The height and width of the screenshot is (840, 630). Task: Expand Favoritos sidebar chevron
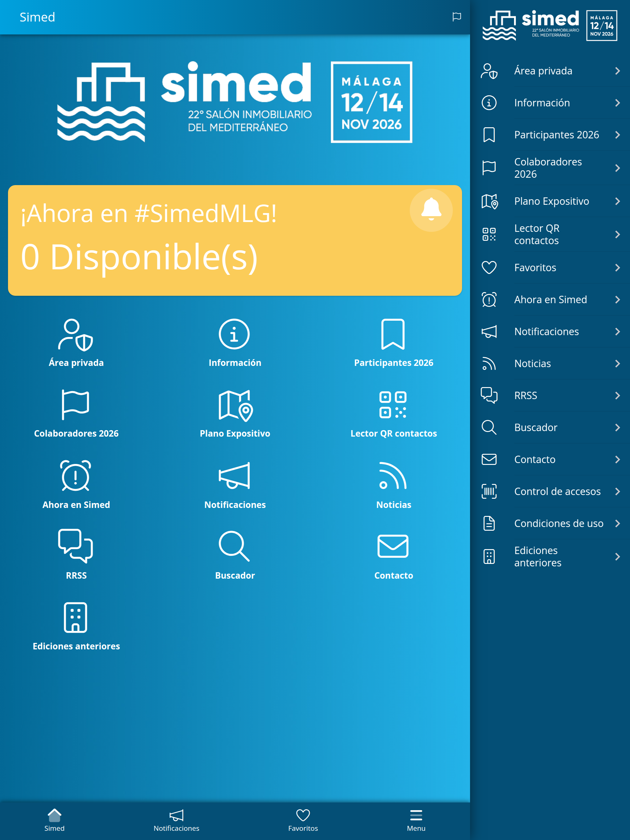(x=617, y=268)
